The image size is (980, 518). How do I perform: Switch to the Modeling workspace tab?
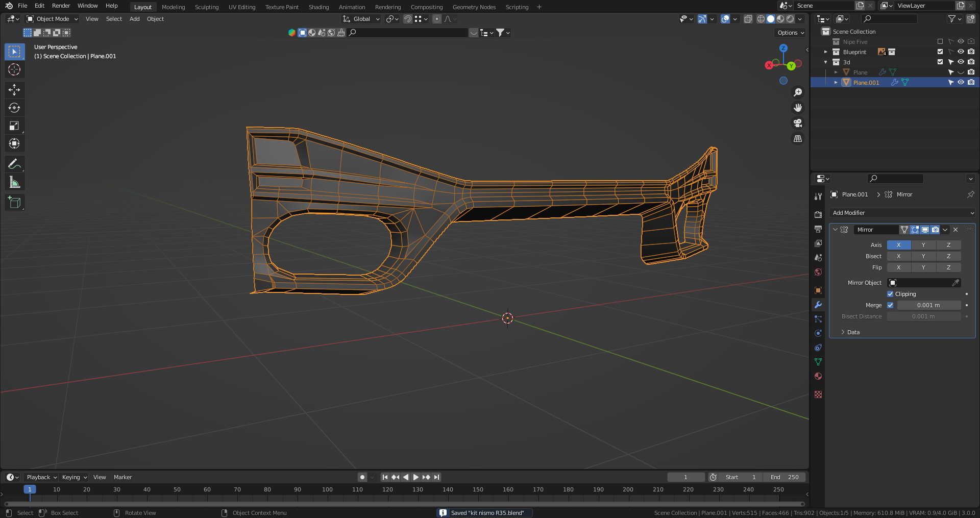(174, 7)
